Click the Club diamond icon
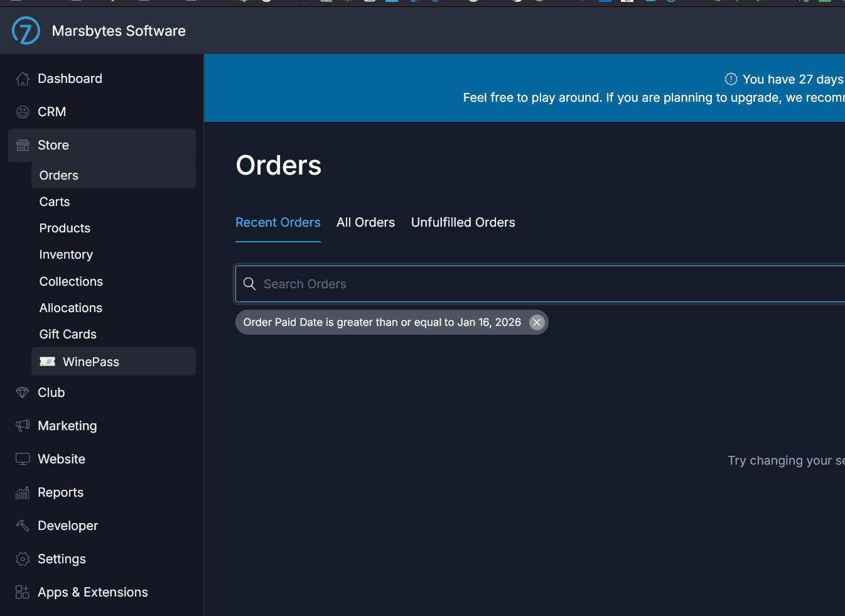Screen dimensions: 845x616 tap(23, 392)
